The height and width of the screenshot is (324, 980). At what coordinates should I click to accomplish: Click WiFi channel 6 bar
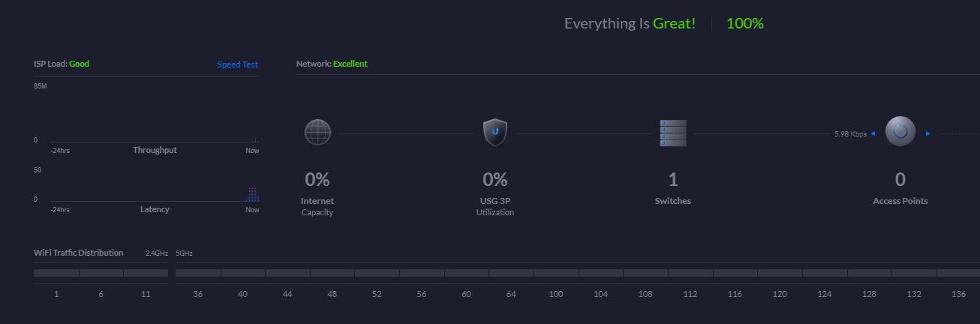[x=101, y=273]
